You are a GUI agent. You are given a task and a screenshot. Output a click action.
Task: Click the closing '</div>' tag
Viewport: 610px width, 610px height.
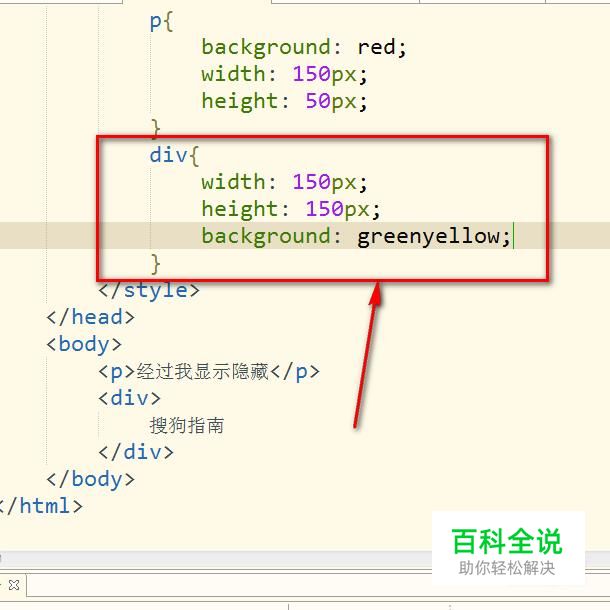[136, 452]
